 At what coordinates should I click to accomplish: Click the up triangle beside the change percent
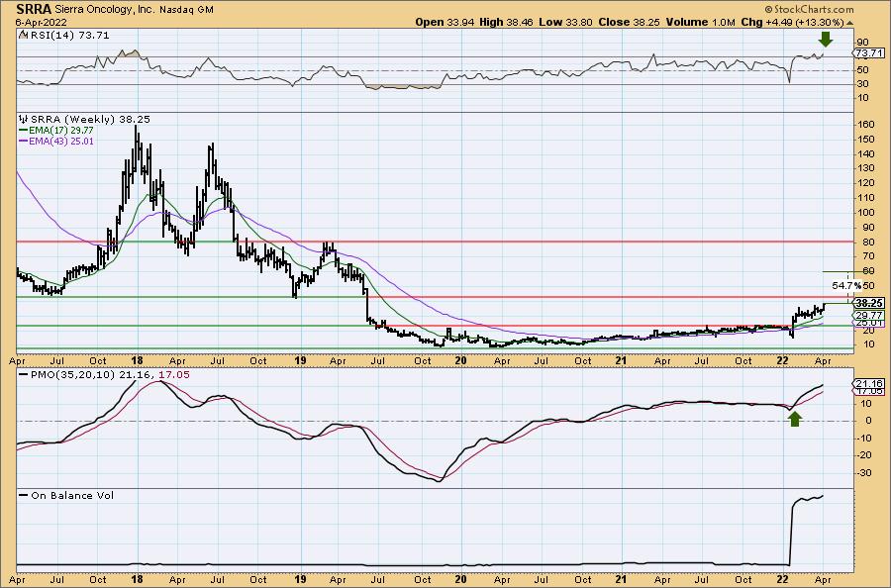[849, 23]
